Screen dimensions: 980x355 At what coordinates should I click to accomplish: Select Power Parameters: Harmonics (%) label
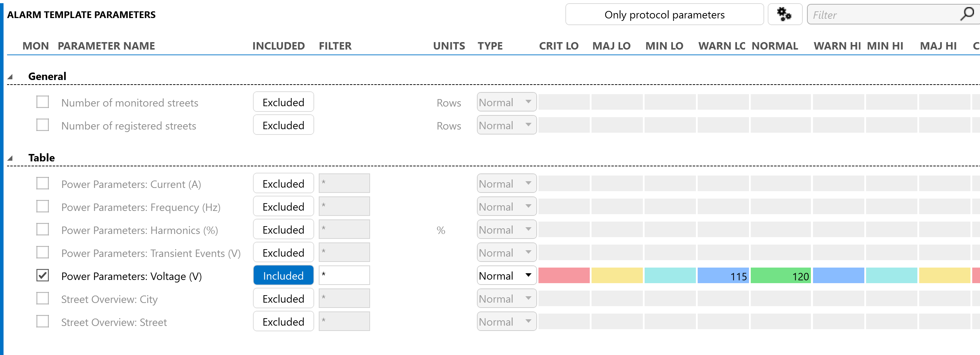[x=140, y=230]
